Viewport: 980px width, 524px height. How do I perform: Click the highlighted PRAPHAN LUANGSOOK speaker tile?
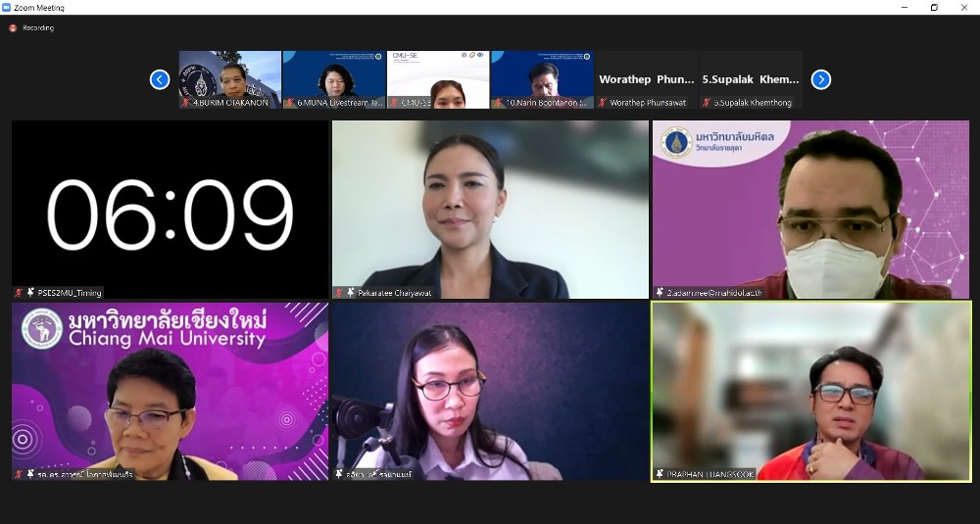tap(810, 391)
